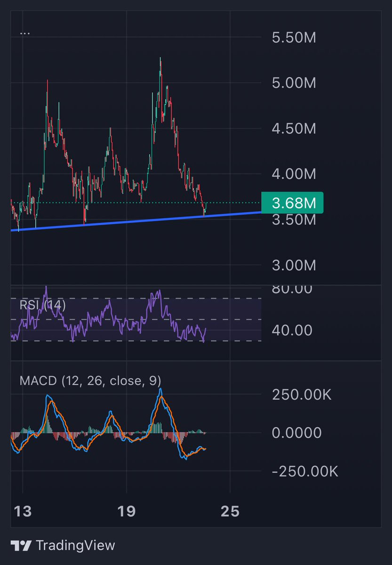The width and height of the screenshot is (392, 565).
Task: Click the RSI 80.00 scale value
Action: [x=292, y=289]
